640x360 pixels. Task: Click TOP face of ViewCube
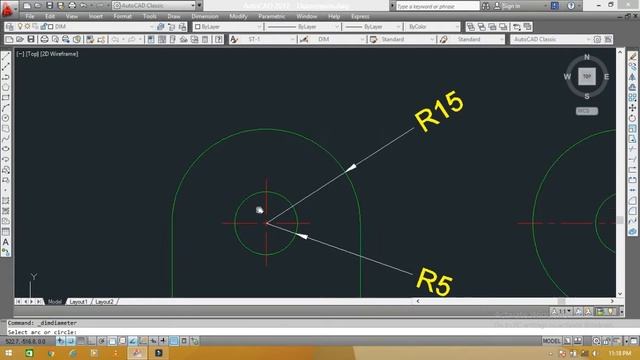point(587,76)
